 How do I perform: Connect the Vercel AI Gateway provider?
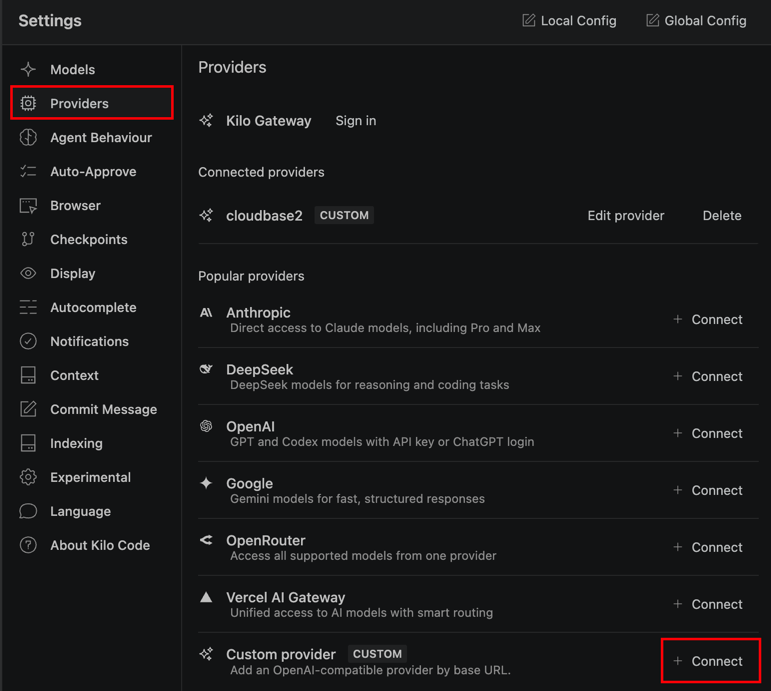coord(708,604)
